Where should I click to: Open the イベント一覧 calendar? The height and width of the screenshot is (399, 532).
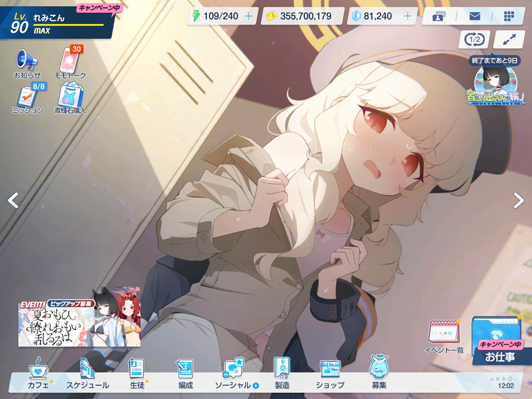tap(444, 337)
